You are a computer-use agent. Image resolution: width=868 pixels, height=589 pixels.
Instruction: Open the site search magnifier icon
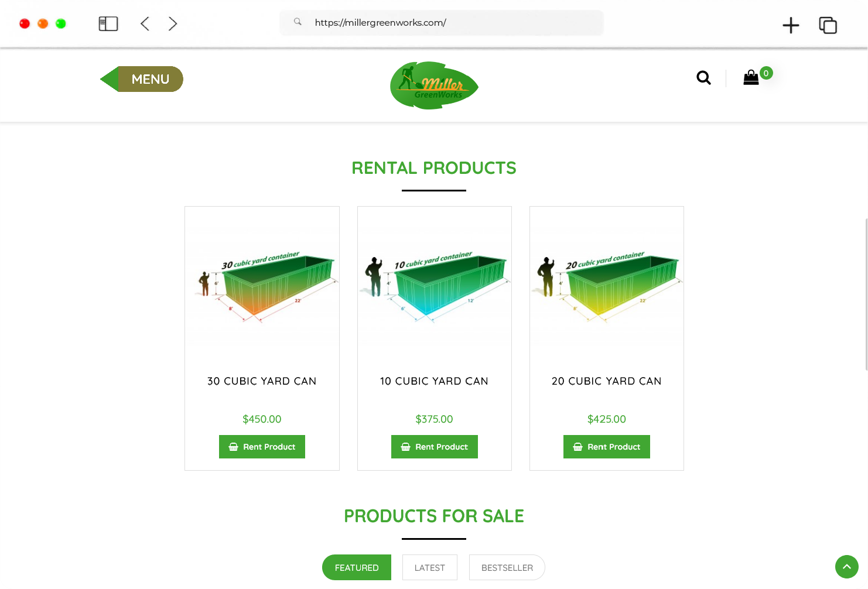703,78
